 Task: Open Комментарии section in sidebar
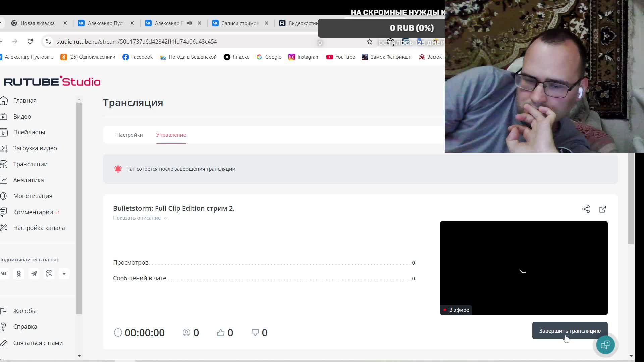click(x=33, y=212)
